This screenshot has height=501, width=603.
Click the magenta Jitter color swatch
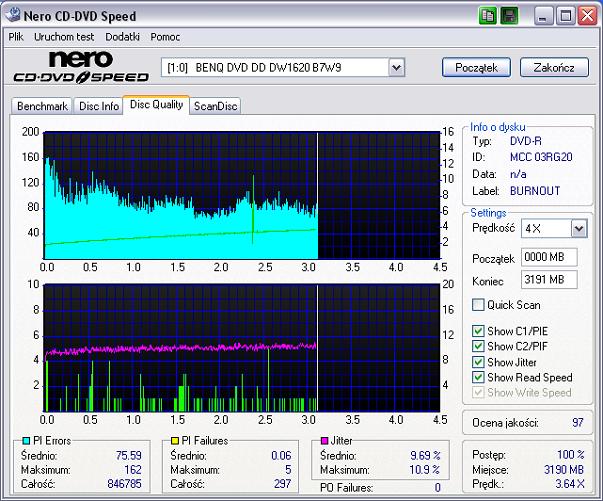(324, 441)
